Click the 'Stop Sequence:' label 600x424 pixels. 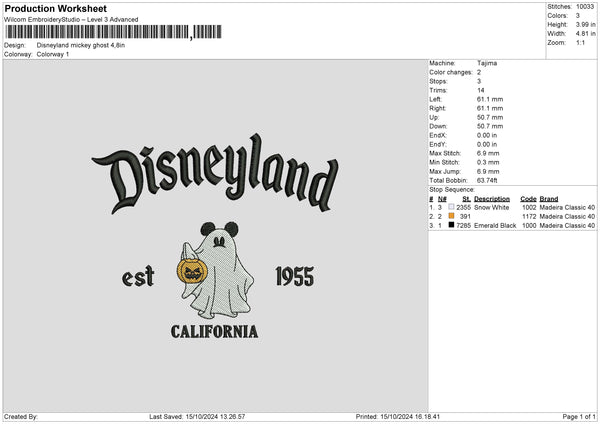tap(452, 190)
